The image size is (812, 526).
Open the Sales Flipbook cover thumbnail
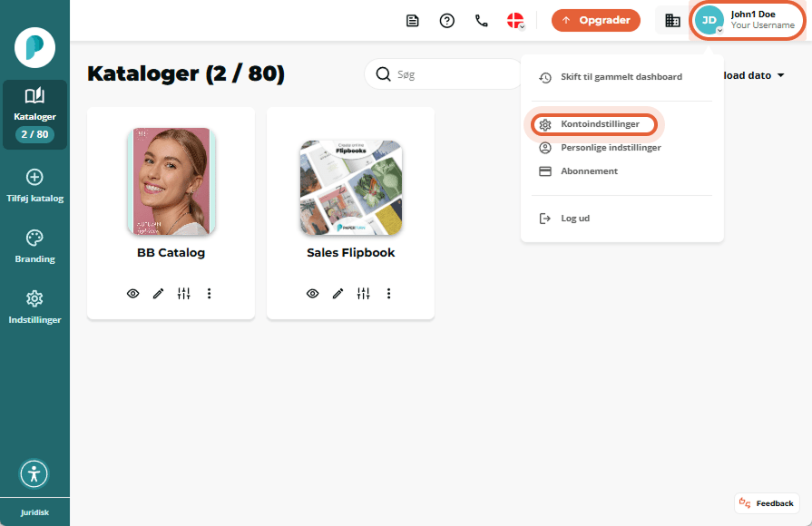click(350, 188)
